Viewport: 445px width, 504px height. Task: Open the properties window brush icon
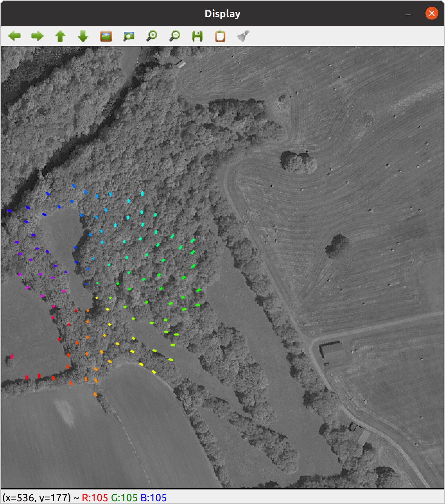243,36
